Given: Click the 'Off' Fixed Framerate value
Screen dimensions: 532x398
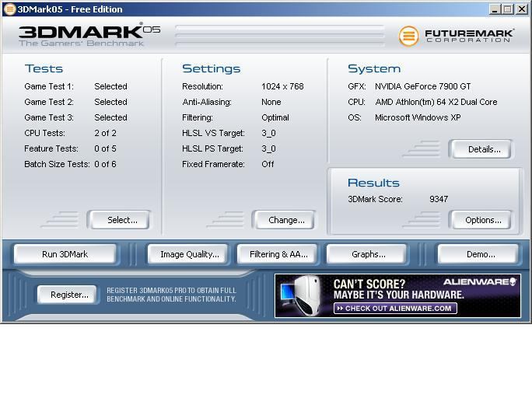Looking at the screenshot, I should (268, 165).
